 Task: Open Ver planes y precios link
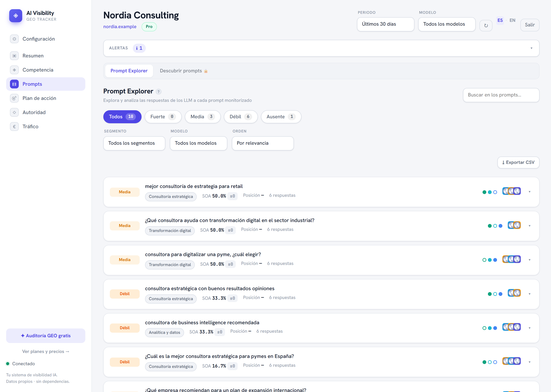46,351
